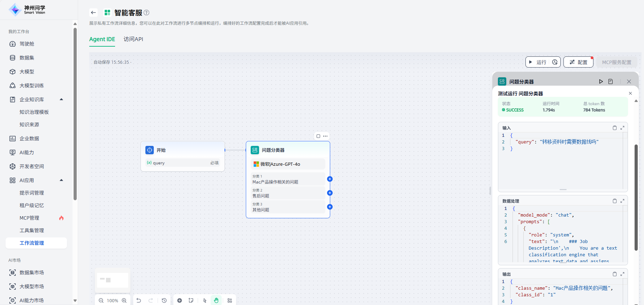The height and width of the screenshot is (305, 644).
Task: Expand the 输出 code box to fullscreen
Action: [622, 274]
